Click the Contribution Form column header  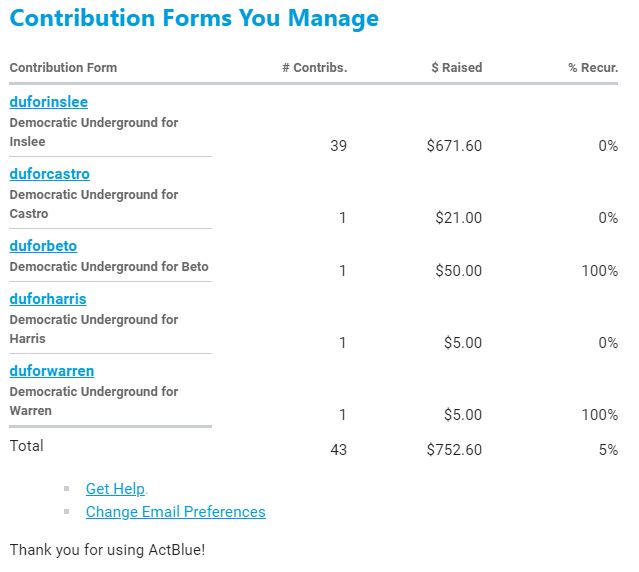(63, 68)
